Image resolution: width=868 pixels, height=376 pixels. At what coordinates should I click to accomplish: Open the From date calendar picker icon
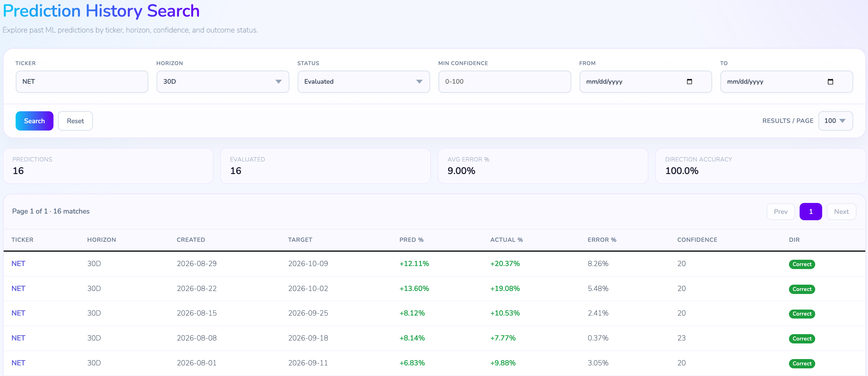[689, 81]
